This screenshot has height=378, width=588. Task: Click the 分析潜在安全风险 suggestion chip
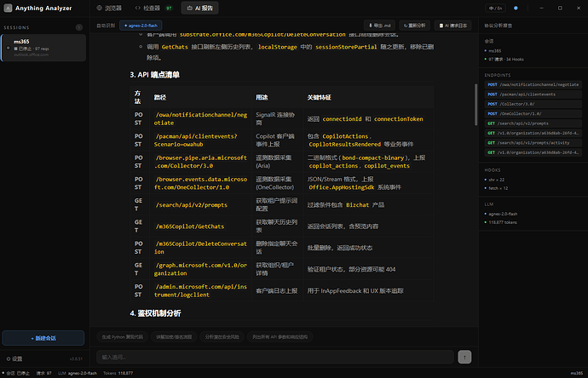[x=222, y=337]
